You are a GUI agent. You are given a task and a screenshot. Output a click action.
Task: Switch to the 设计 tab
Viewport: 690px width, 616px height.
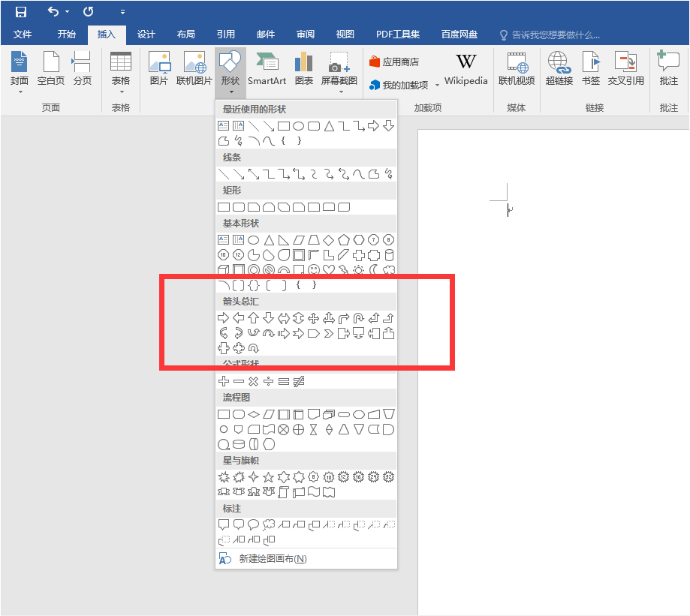pos(146,35)
